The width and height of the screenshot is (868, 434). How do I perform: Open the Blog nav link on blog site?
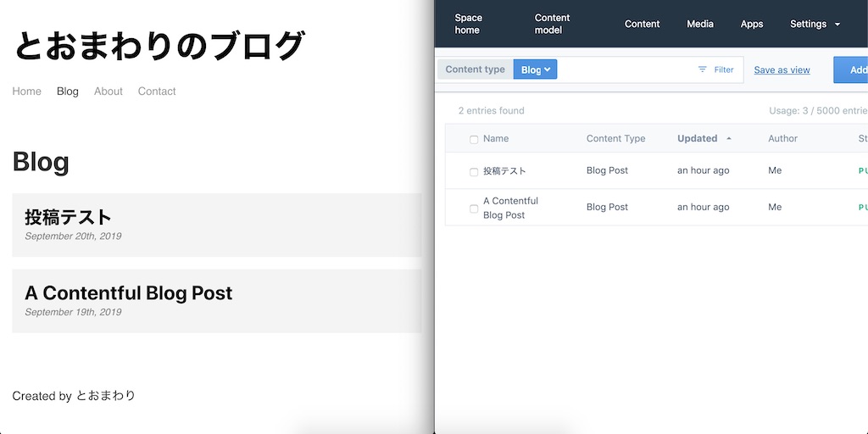click(x=68, y=92)
